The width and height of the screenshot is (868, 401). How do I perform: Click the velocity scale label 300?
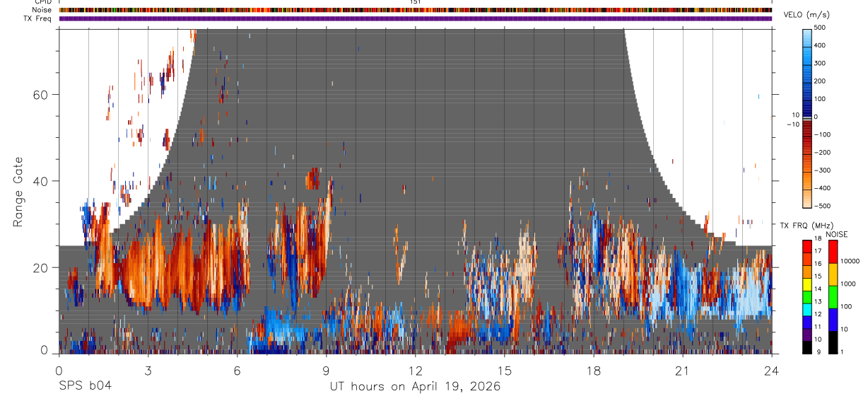pos(820,63)
